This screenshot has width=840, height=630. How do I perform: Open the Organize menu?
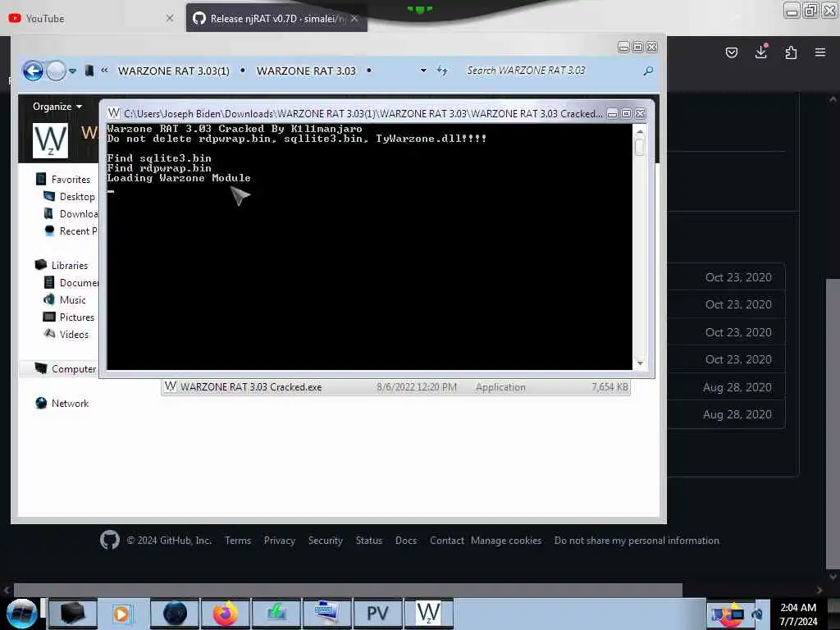(57, 106)
